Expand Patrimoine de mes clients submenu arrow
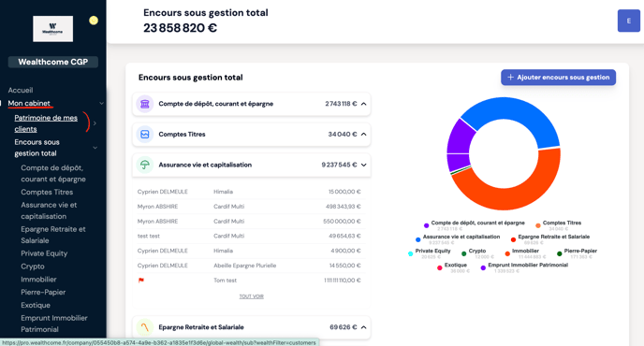 tap(95, 123)
